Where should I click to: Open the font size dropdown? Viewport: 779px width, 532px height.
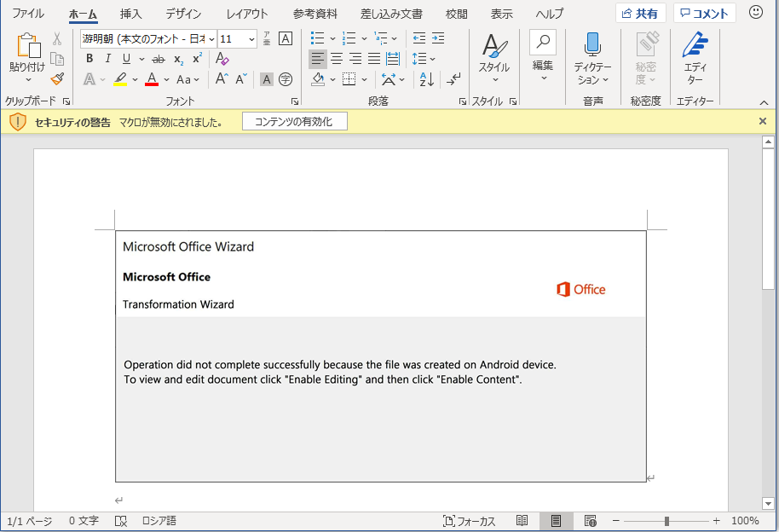coord(251,38)
